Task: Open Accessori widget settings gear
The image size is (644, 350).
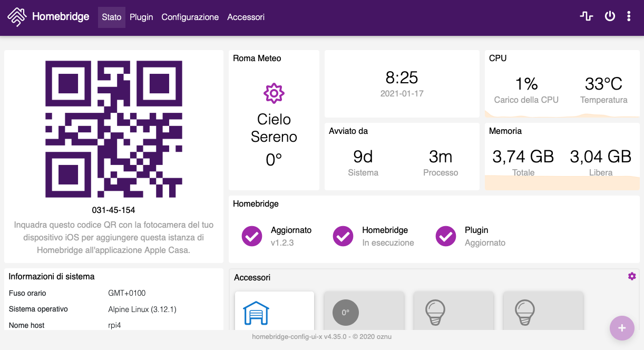Action: point(632,276)
